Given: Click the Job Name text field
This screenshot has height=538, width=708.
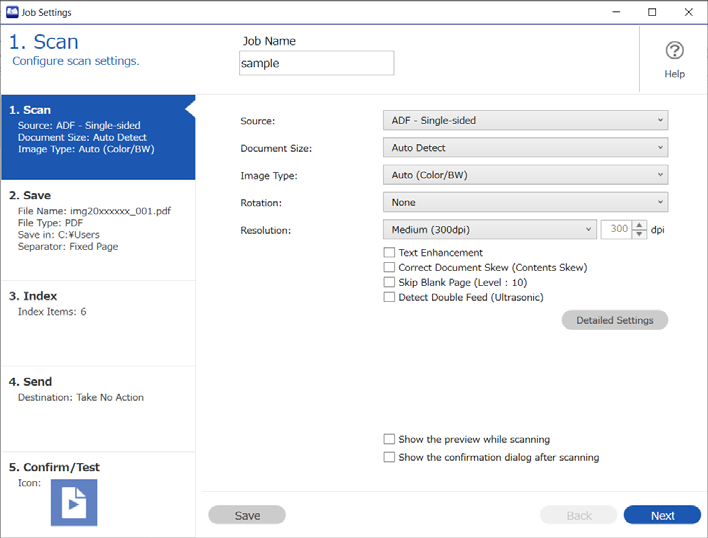Looking at the screenshot, I should coord(317,63).
